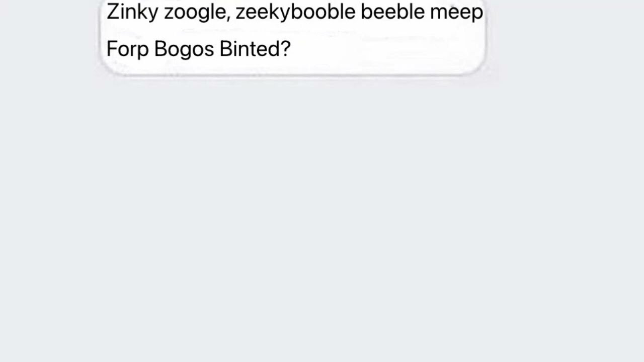Select the word "zoogle," in the bubble
This screenshot has height=362, width=644.
[197, 12]
